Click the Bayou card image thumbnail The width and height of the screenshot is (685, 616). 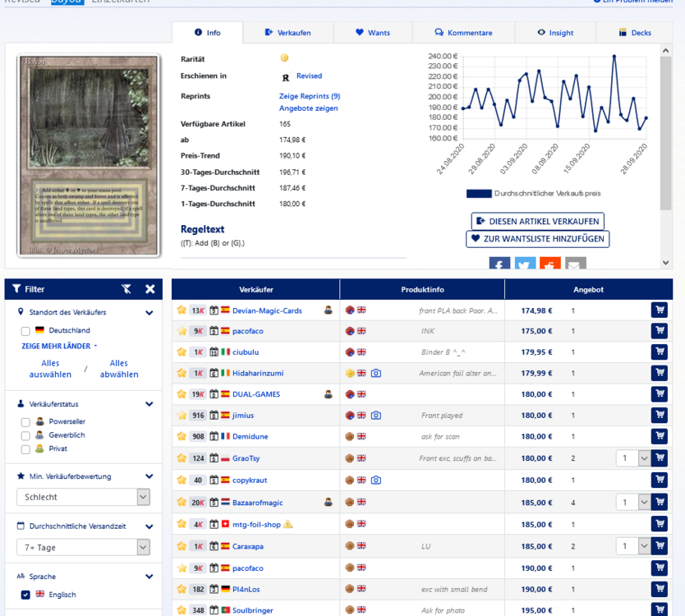pos(88,156)
